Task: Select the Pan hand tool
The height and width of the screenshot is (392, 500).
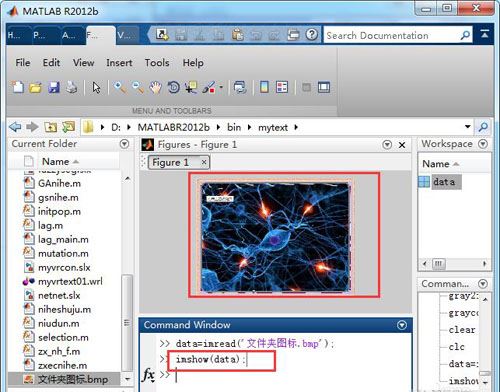Action: 155,88
